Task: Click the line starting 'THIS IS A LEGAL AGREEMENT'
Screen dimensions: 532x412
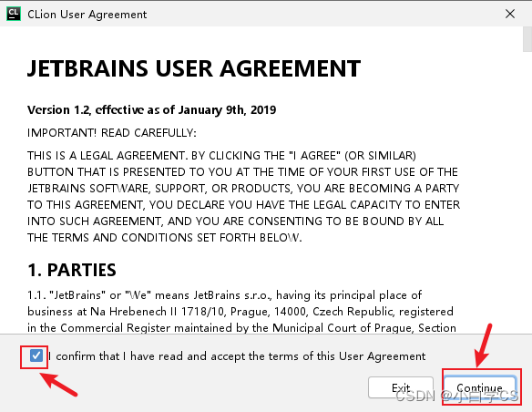Action: (221, 156)
